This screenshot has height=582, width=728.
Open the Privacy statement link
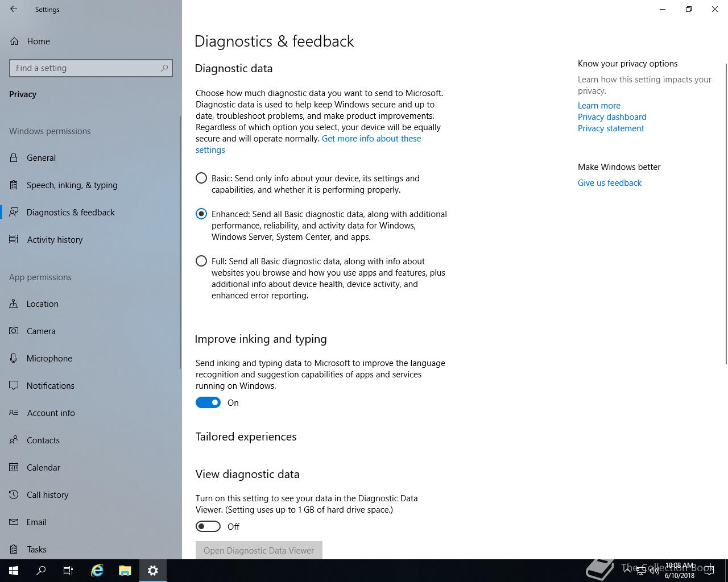click(611, 128)
